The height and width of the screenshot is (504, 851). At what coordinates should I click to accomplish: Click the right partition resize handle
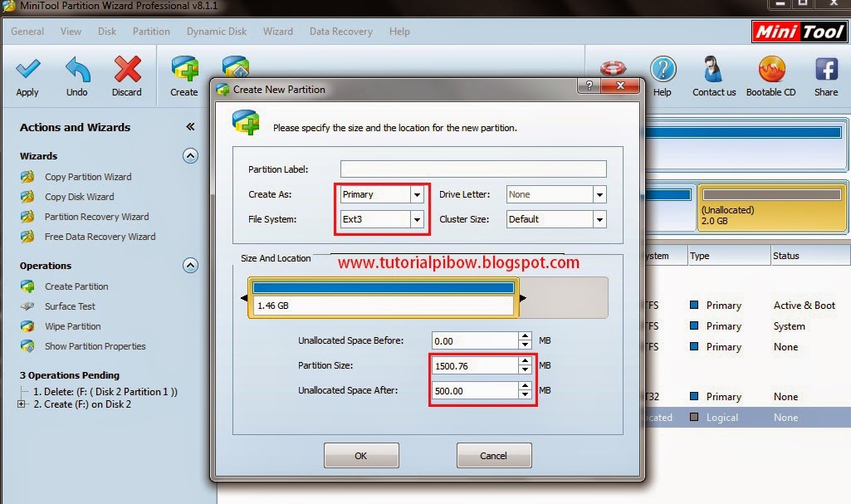pos(523,298)
